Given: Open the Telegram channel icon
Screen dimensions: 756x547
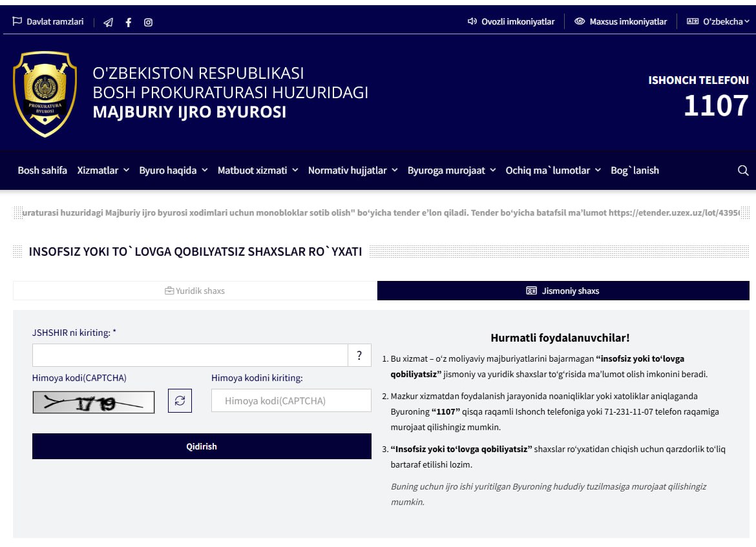Looking at the screenshot, I should pos(108,22).
